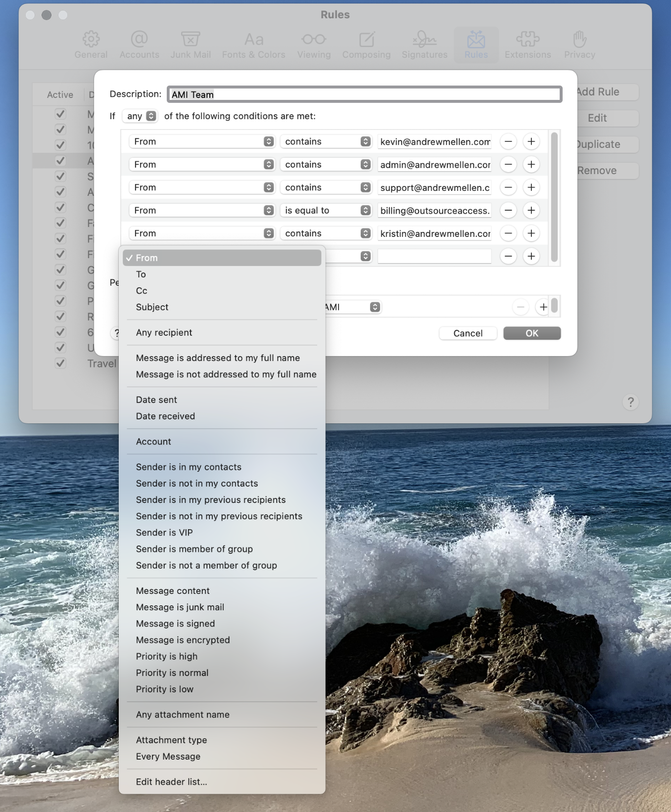The height and width of the screenshot is (812, 671).
Task: Toggle the first rule's Active checkbox
Action: 60,114
